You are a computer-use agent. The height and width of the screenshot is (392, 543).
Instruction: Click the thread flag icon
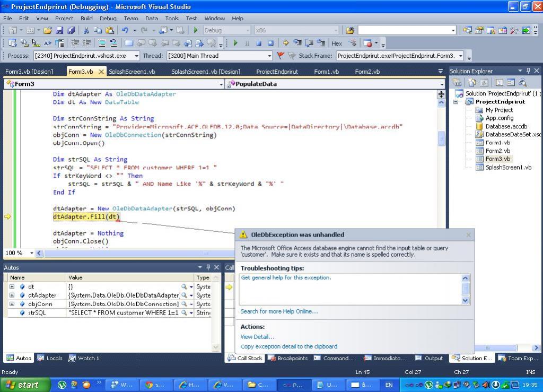(x=281, y=56)
